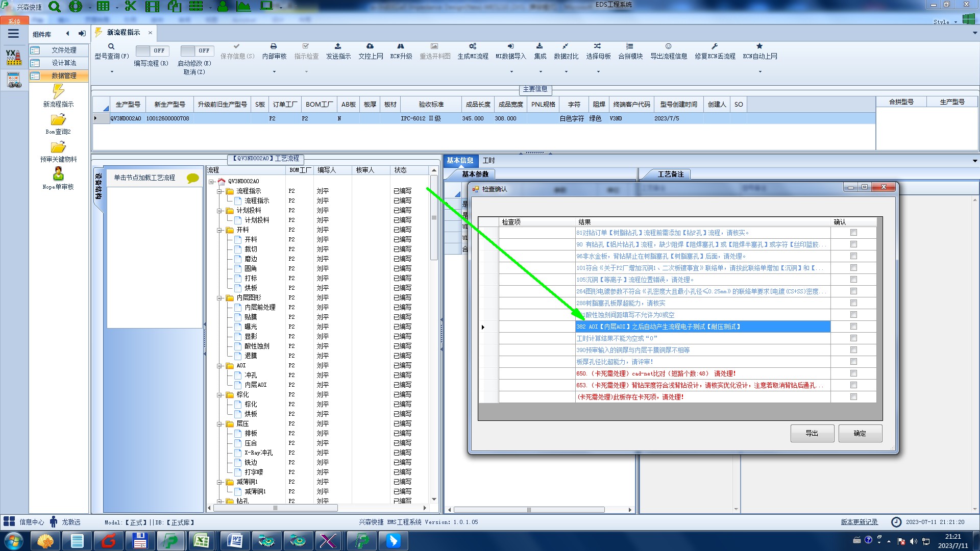Image resolution: width=980 pixels, height=551 pixels.
Task: Open 新流程指示 lightning icon in sidebar
Action: pyautogui.click(x=58, y=91)
